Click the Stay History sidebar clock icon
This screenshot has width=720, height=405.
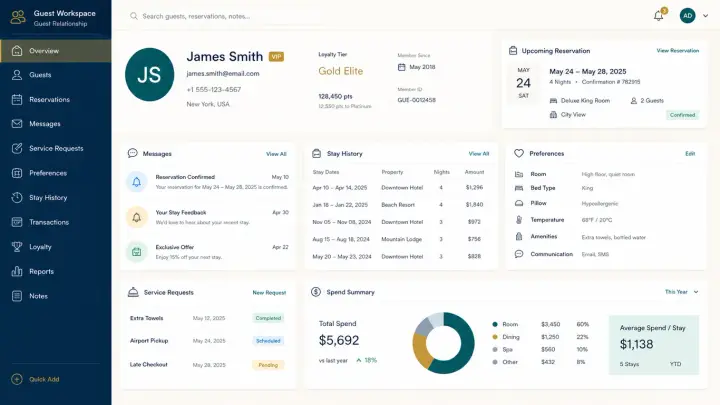(17, 197)
